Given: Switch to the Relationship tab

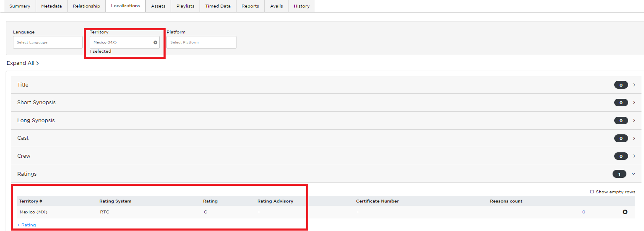Looking at the screenshot, I should [86, 6].
